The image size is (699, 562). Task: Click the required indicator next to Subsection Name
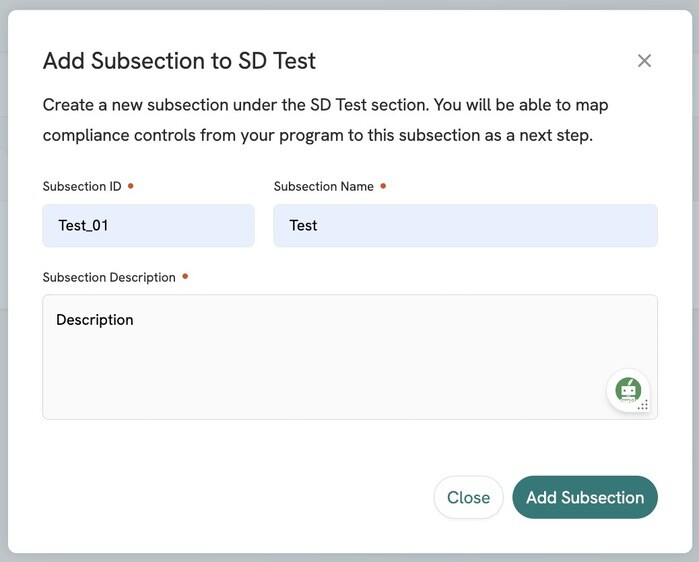pyautogui.click(x=383, y=186)
